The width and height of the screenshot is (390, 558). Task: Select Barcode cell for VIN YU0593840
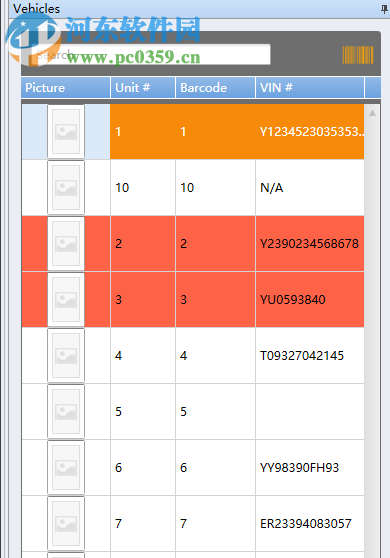click(215, 299)
